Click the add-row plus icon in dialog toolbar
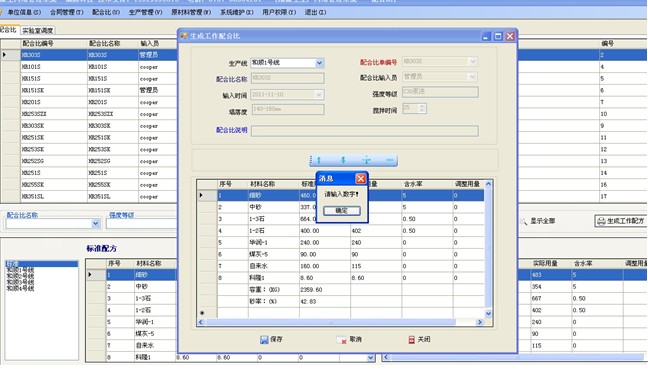The image size is (648, 369). click(367, 160)
